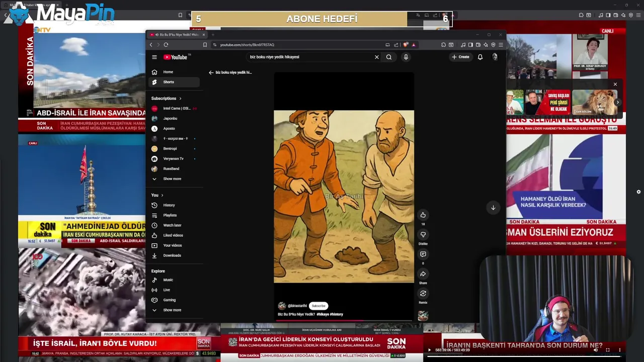
Task: Open the Short's sound thumbnail icon
Action: [x=423, y=315]
